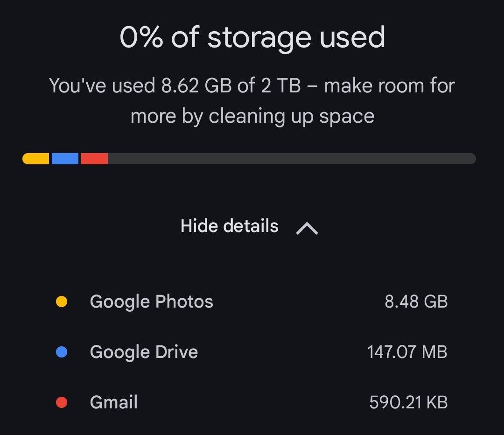Viewport: 504px width, 435px height.
Task: Click the red Gmail color dot
Action: pos(62,402)
